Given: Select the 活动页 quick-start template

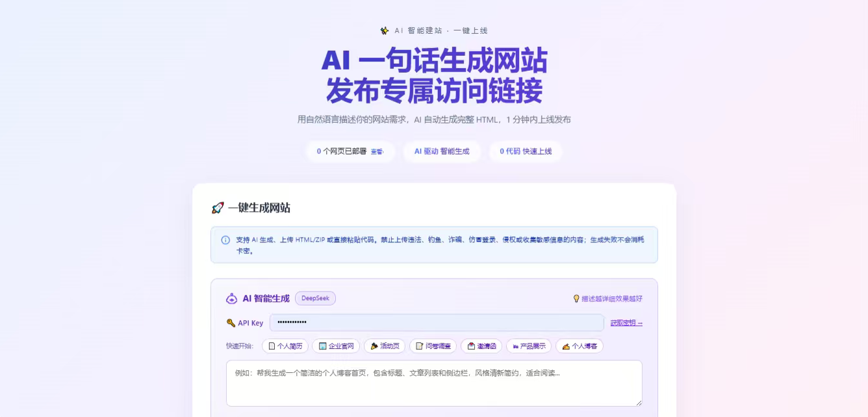Looking at the screenshot, I should pos(385,346).
